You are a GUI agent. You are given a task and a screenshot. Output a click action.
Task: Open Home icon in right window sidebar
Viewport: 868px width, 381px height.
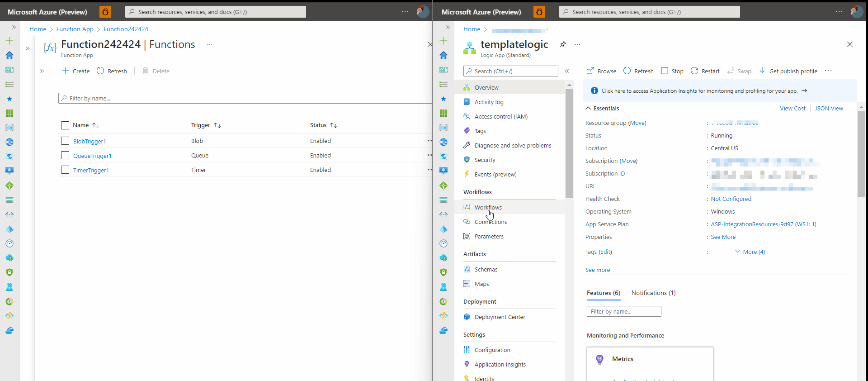coord(443,55)
